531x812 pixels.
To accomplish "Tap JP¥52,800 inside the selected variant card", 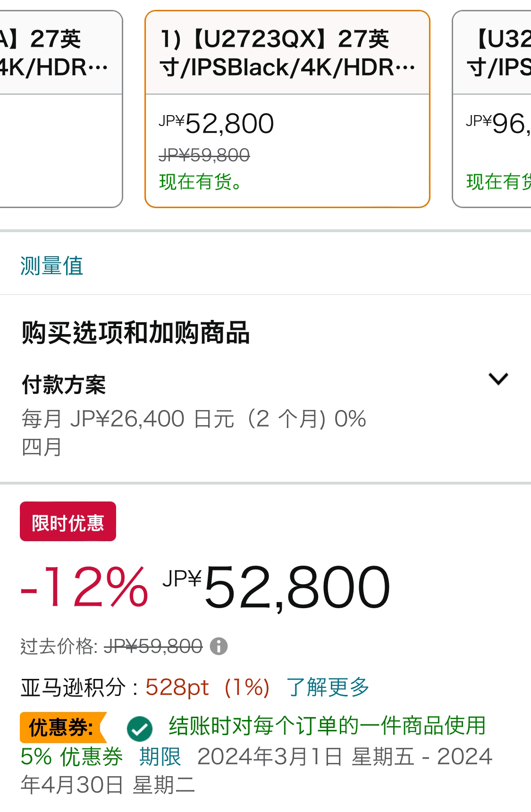I will coord(216,124).
